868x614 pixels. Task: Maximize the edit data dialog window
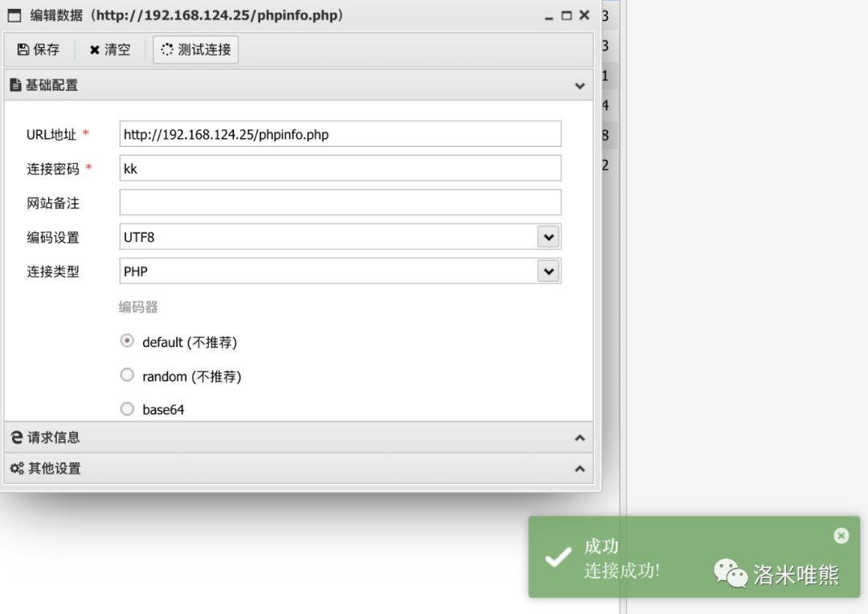[x=566, y=15]
